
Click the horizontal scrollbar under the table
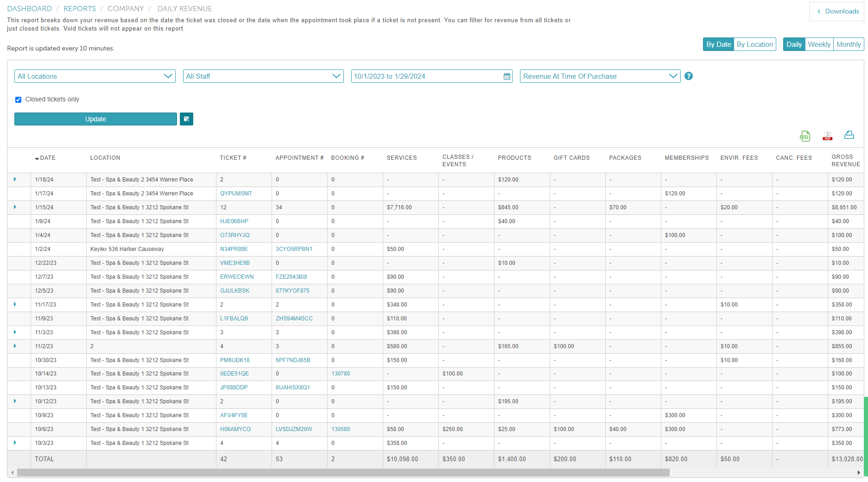click(x=343, y=473)
